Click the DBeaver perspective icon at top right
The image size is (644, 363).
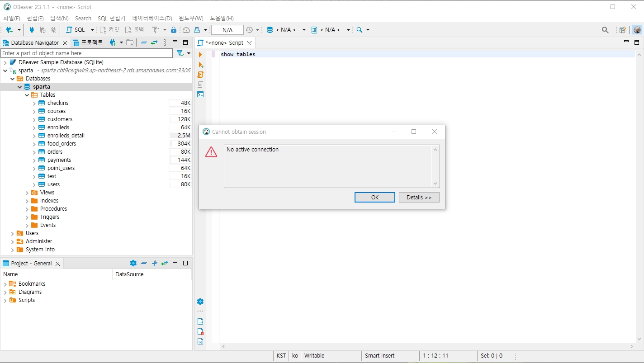[x=637, y=30]
